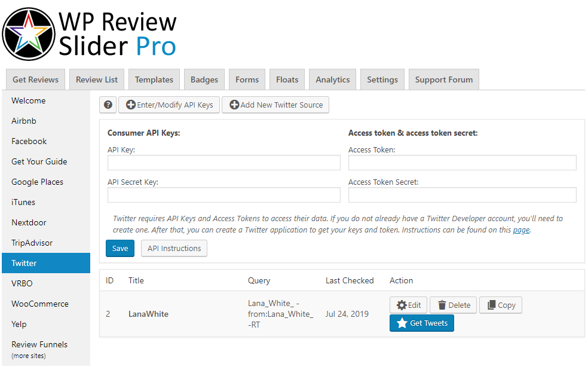Choose TripAdvisor review source

click(x=46, y=243)
